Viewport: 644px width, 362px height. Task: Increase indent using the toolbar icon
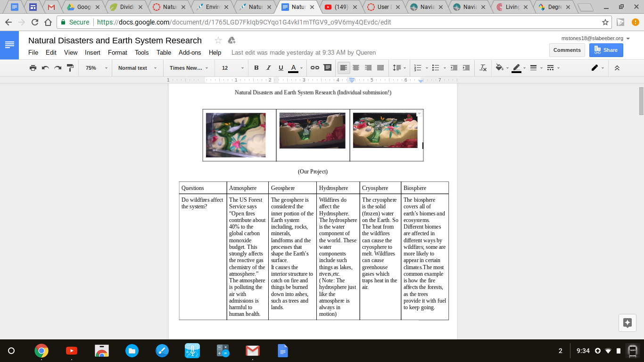tap(466, 68)
